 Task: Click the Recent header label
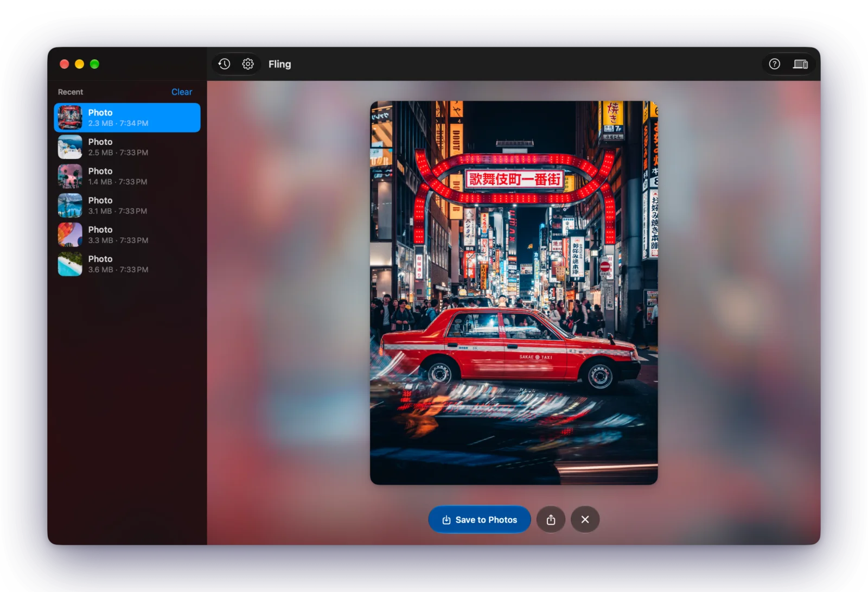71,92
